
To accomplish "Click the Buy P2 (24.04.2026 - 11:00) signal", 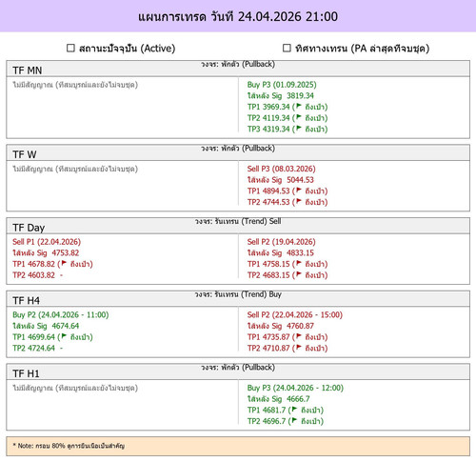I will click(x=61, y=315).
